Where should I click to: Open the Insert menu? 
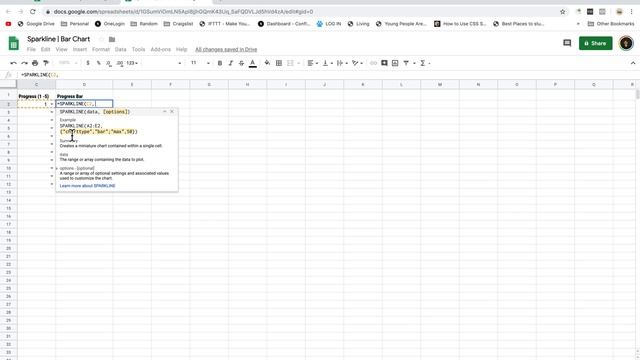coord(80,49)
